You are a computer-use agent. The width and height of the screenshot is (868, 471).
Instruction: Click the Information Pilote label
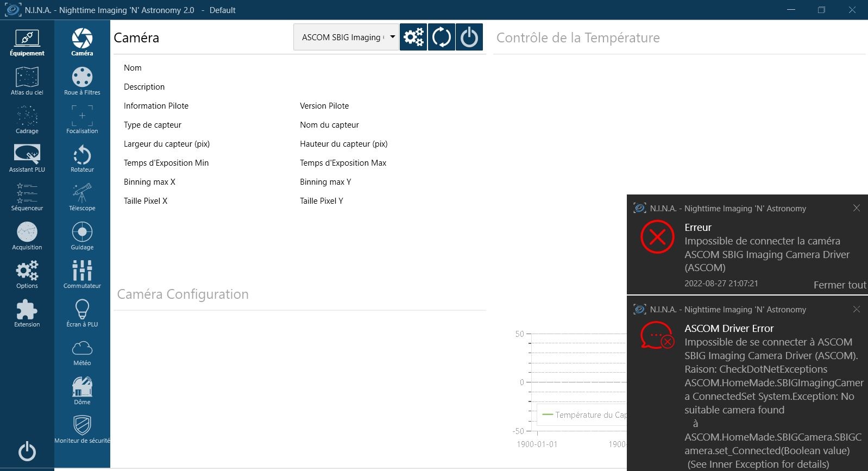(x=156, y=106)
